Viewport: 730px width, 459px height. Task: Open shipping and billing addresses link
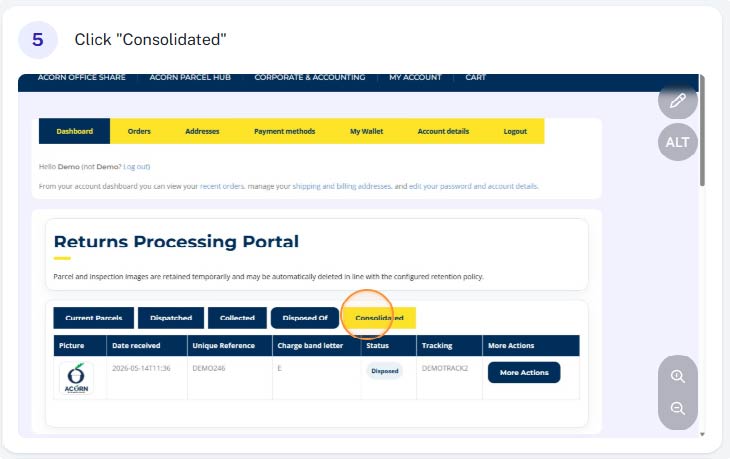(x=342, y=186)
